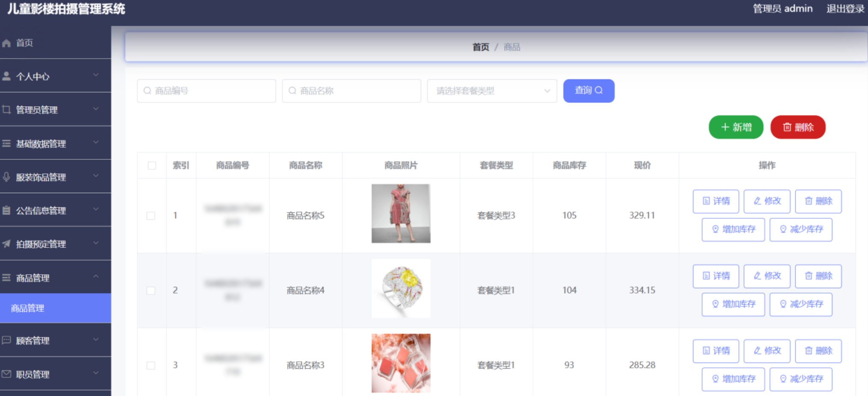Click the envelope icon beside 职员管理
The image size is (868, 396).
[6, 374]
